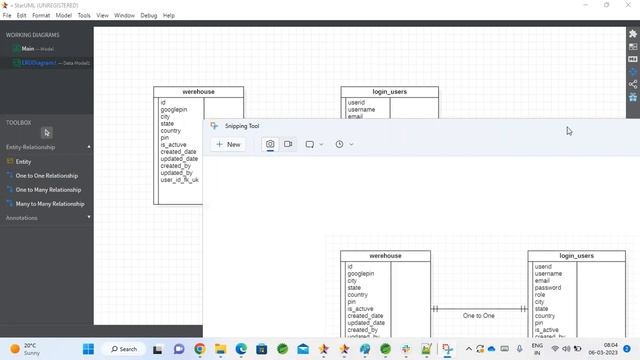Click googlepin column in StarUML werehouse entity
The width and height of the screenshot is (640, 360).
[x=173, y=109]
